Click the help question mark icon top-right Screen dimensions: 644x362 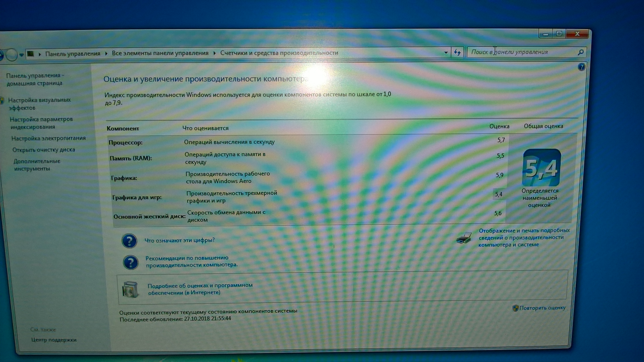[581, 67]
